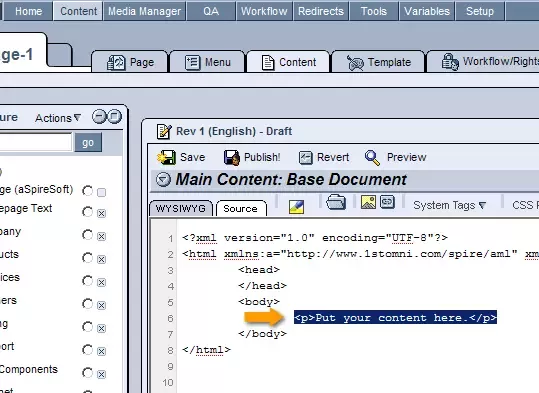Select the radio button for aSpireSoft row
539x393 pixels.
(87, 191)
